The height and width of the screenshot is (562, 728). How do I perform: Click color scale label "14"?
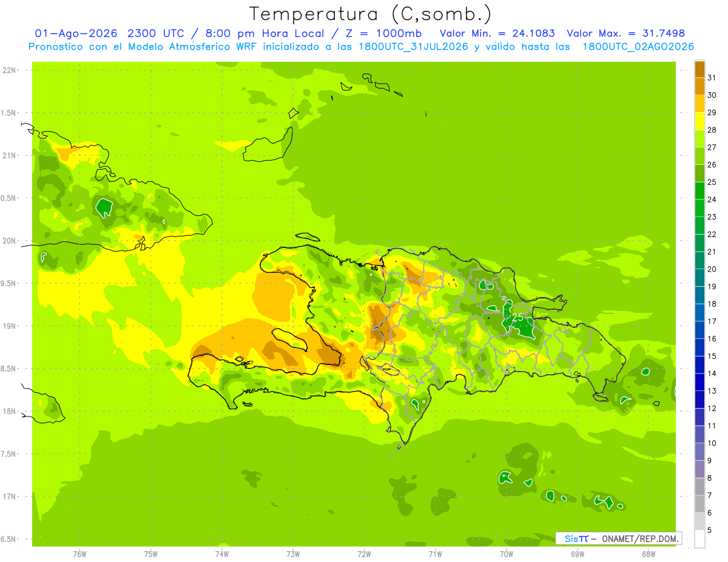pos(712,373)
